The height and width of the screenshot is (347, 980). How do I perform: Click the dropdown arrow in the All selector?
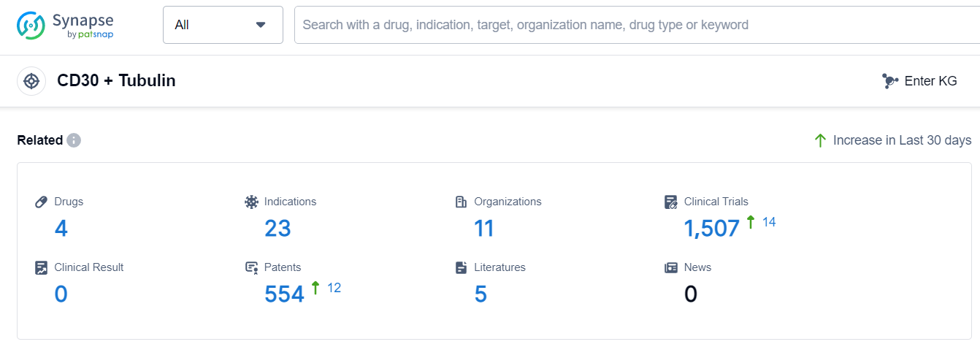coord(261,25)
